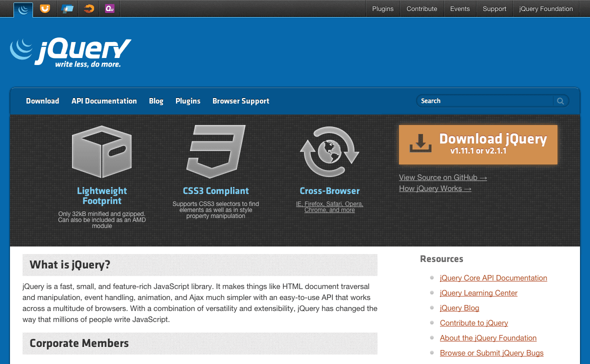This screenshot has width=590, height=364.
Task: Open the Sizzle project icon
Action: coord(89,8)
